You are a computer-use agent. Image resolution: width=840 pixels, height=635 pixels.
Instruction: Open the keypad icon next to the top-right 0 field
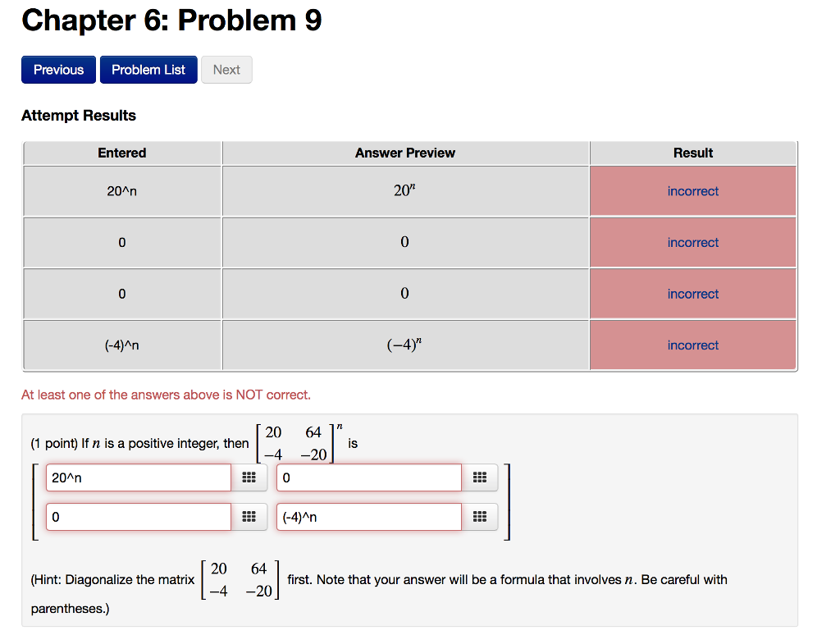pos(480,477)
